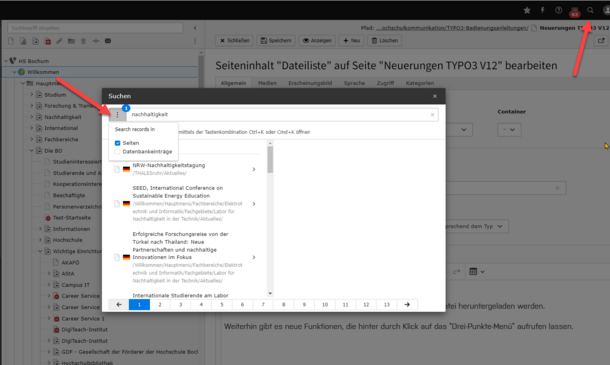610x365 pixels.
Task: Switch to the Zugriff tab
Action: (385, 83)
